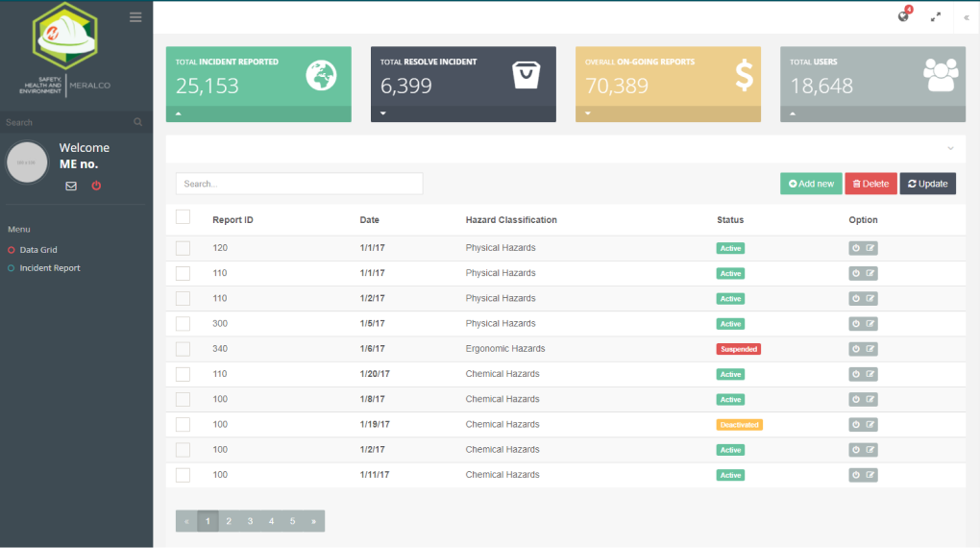Click the edit icon for the Deactivated report

(x=870, y=424)
